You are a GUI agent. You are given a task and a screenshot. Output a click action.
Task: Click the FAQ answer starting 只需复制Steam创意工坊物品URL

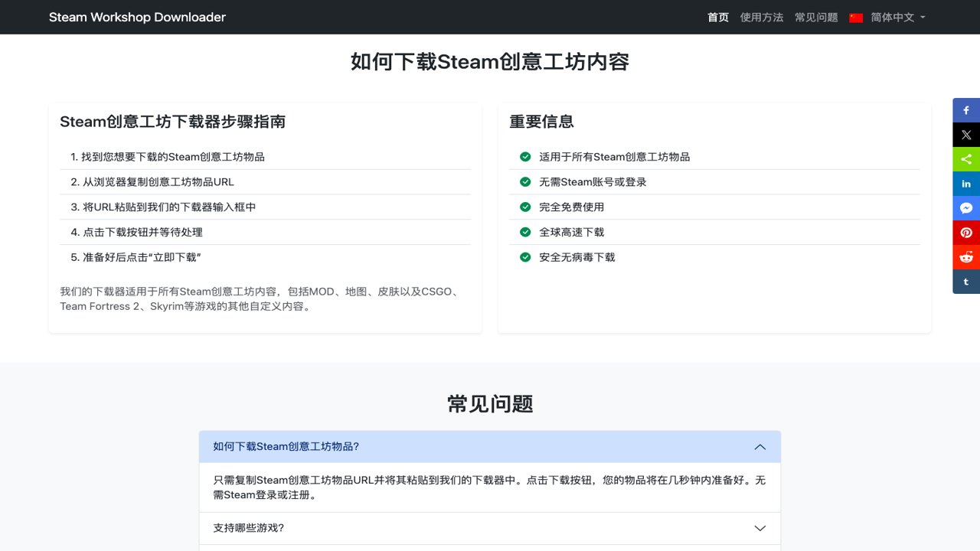click(x=490, y=487)
